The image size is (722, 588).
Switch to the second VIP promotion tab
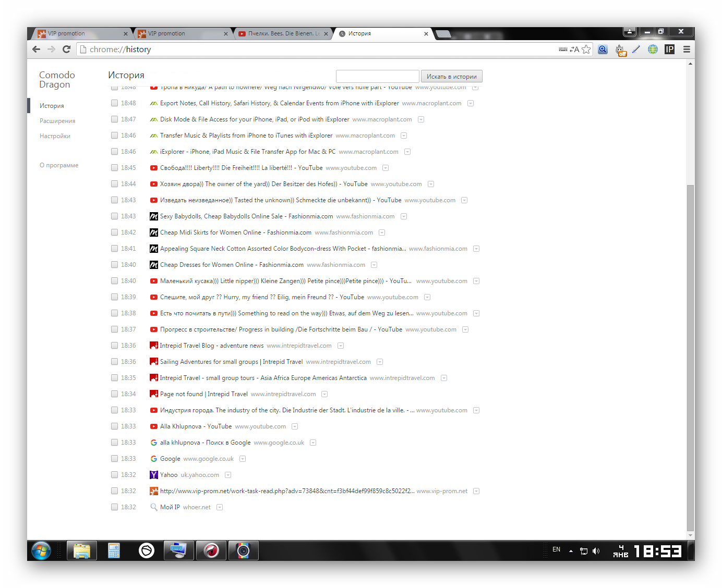[182, 34]
